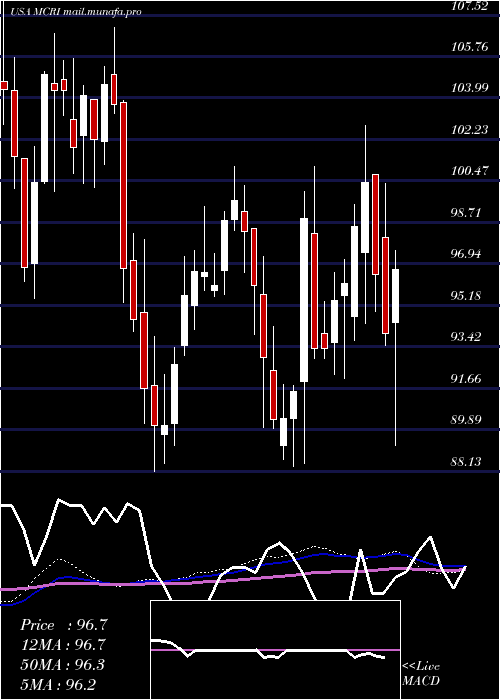Click inside the Live MACD inset panel

tap(275, 650)
